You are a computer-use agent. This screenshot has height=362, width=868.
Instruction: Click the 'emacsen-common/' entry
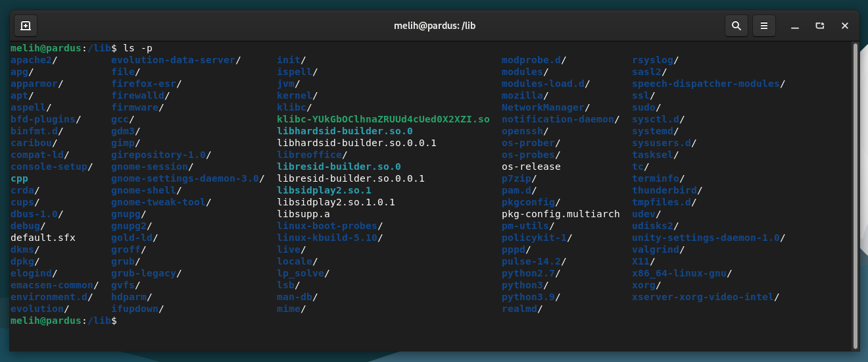[55, 285]
